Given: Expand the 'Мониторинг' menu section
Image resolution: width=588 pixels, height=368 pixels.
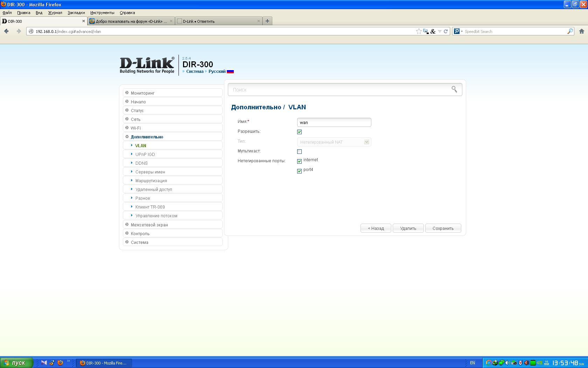Looking at the screenshot, I should click(x=173, y=93).
